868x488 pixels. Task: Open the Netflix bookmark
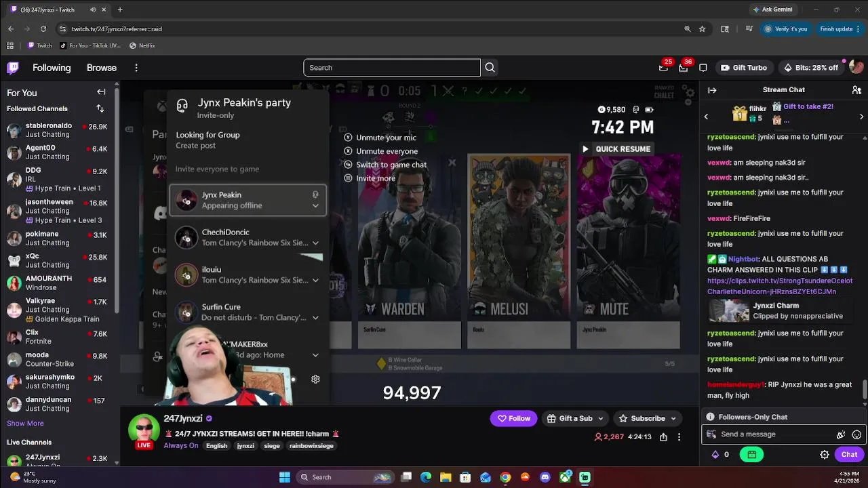click(x=142, y=45)
